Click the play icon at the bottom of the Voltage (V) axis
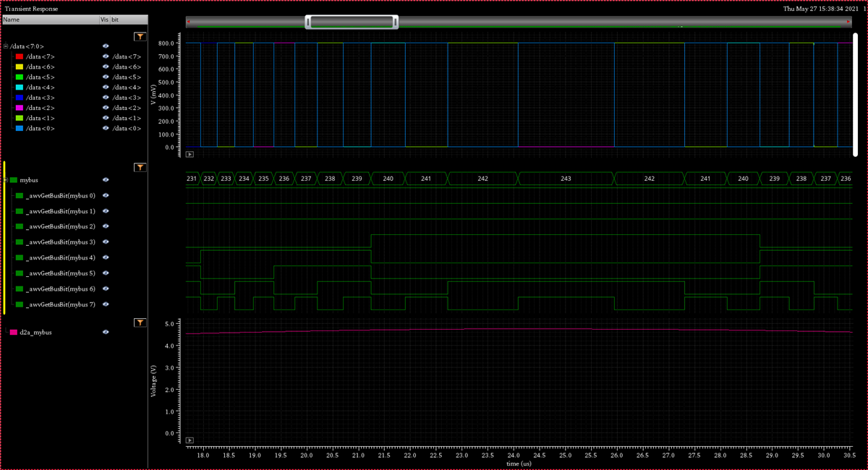 point(190,440)
